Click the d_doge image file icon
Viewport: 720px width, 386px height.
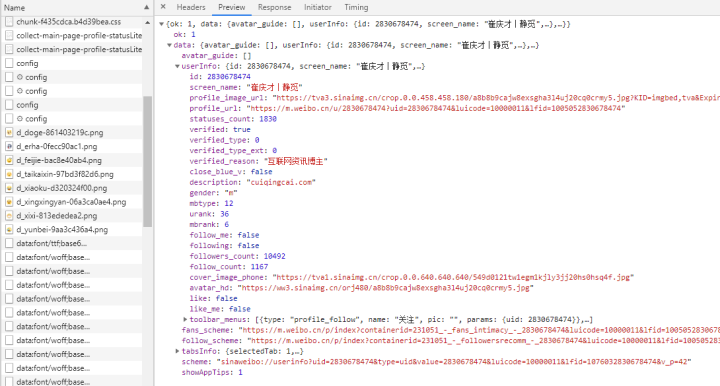click(x=9, y=132)
